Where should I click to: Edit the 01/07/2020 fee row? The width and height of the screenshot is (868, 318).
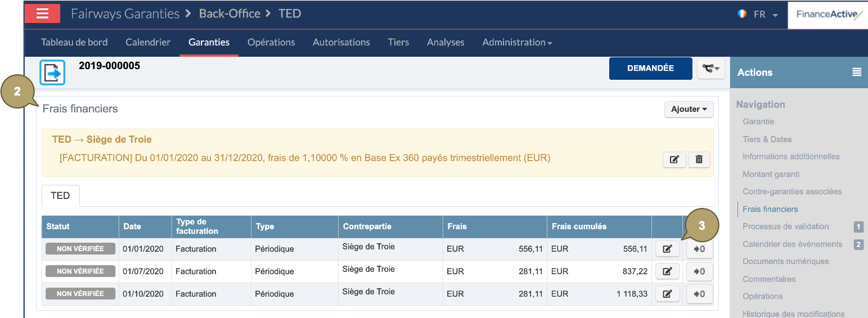click(x=667, y=271)
